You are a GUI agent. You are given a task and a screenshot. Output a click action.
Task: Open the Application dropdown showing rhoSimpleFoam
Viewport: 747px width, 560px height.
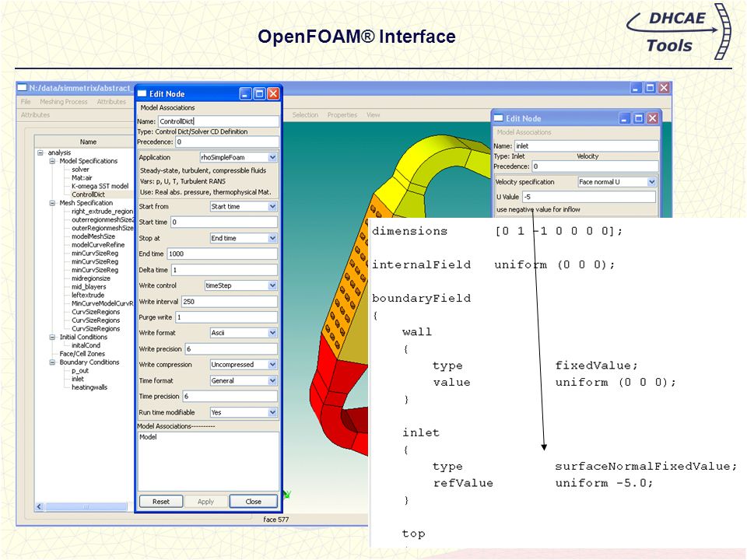[x=238, y=157]
